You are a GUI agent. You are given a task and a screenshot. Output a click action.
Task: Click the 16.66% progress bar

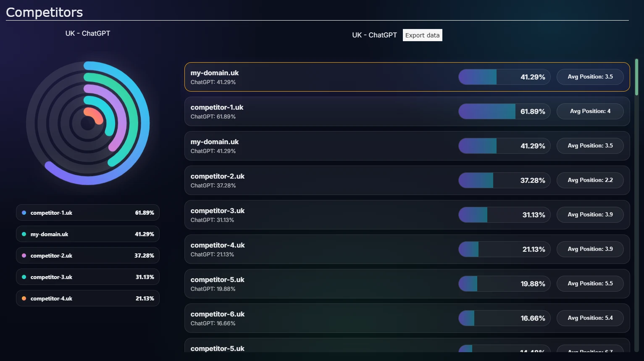504,319
